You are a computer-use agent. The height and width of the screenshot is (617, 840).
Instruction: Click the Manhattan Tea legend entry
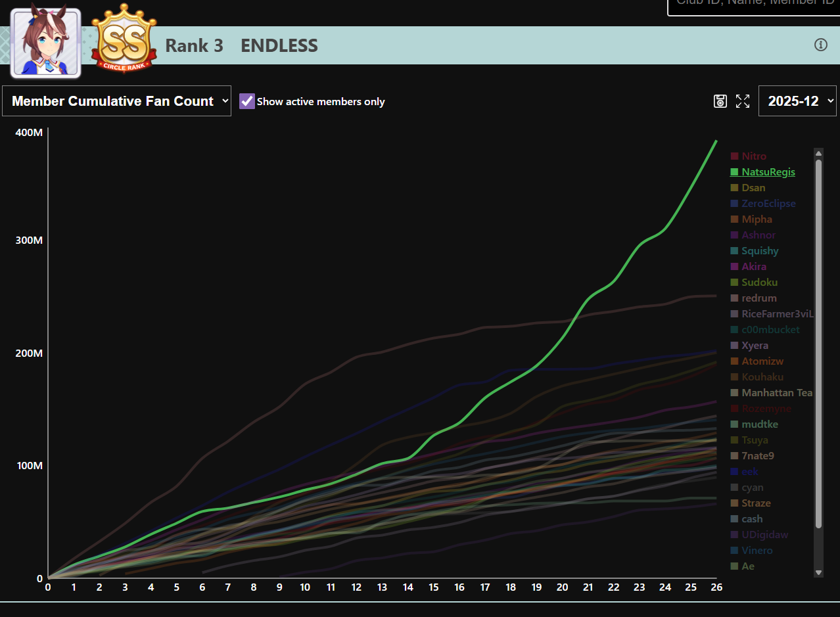click(772, 393)
